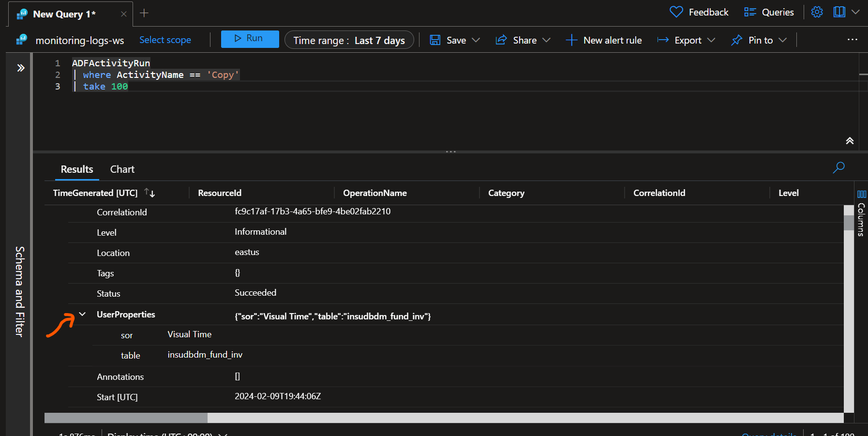
Task: Click the horizontal results scrollbar
Action: (x=126, y=417)
